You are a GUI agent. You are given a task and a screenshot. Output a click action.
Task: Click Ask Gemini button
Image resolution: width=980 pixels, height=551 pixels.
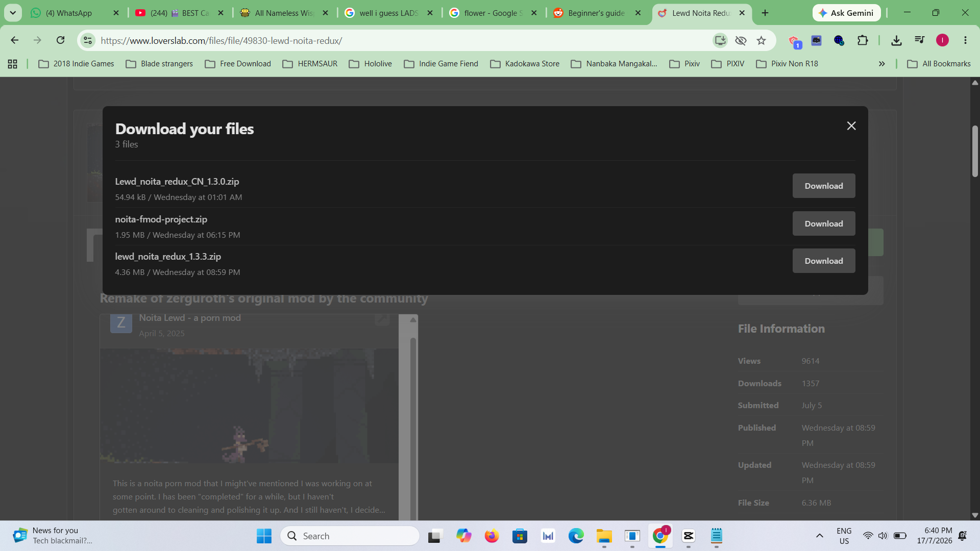tap(846, 13)
